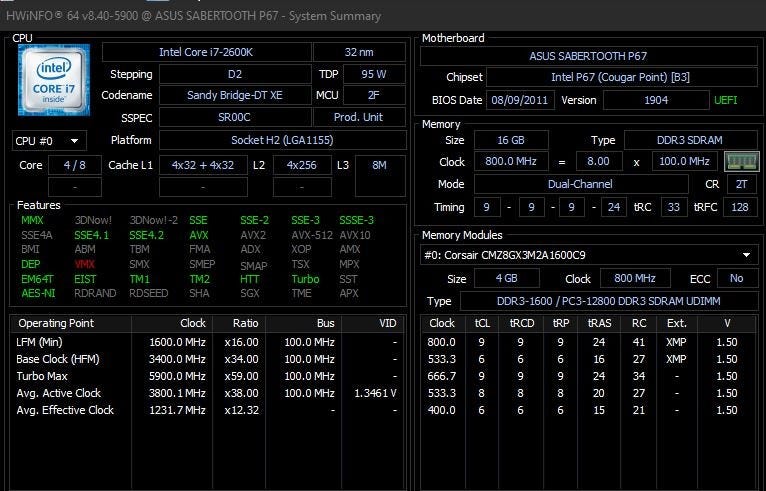Select the ASUS SABERTOOTH P67 motherboard field
The width and height of the screenshot is (766, 491).
589,56
